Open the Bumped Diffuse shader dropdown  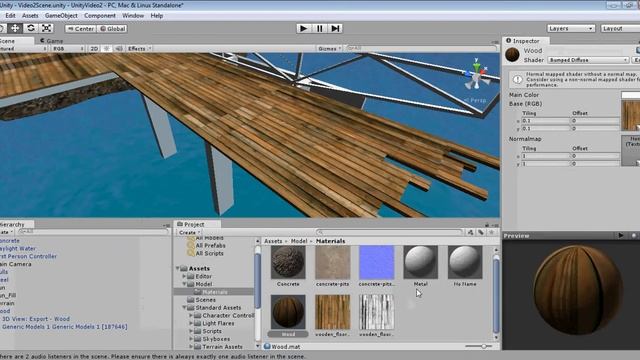click(588, 60)
